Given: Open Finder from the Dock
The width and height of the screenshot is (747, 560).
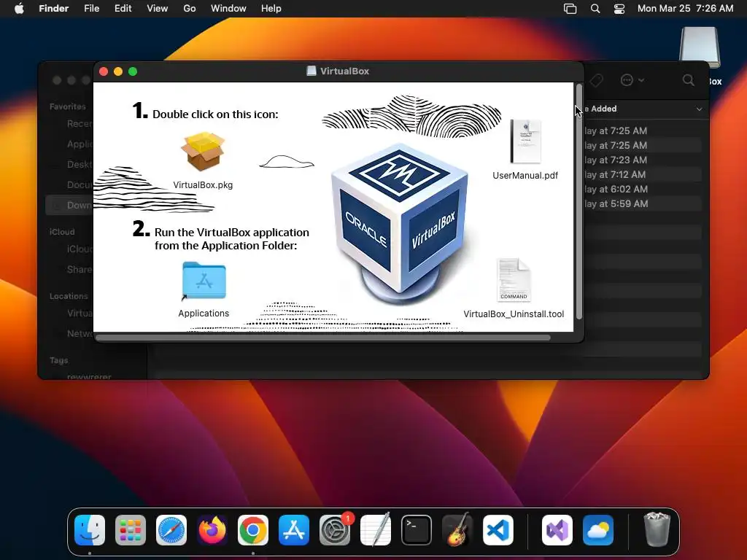Looking at the screenshot, I should tap(90, 530).
